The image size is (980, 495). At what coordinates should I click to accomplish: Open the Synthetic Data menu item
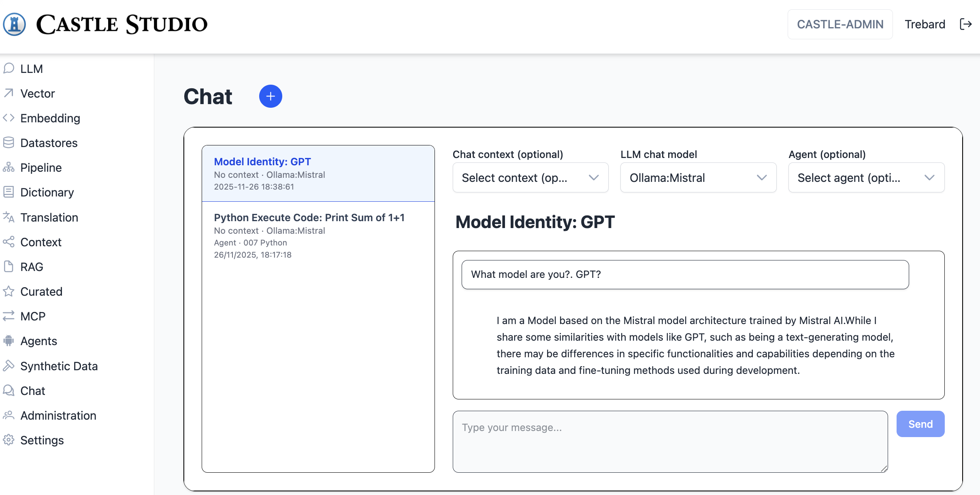click(59, 366)
